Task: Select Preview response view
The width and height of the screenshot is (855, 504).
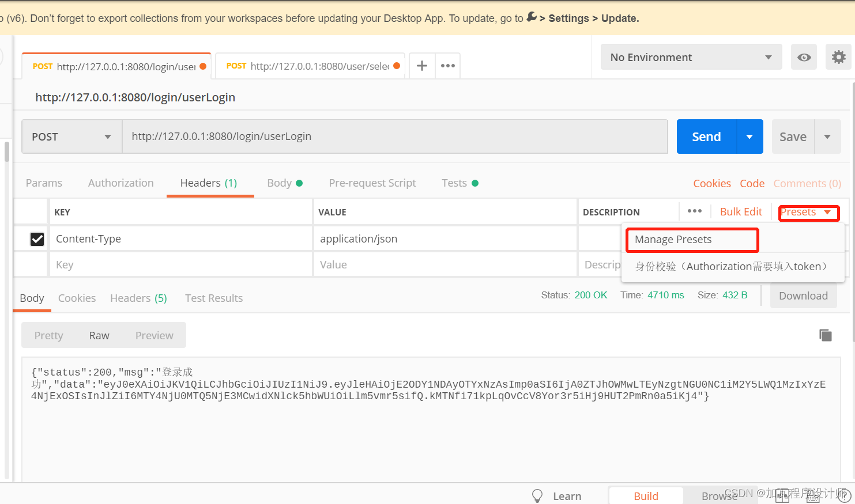Action: [x=155, y=335]
